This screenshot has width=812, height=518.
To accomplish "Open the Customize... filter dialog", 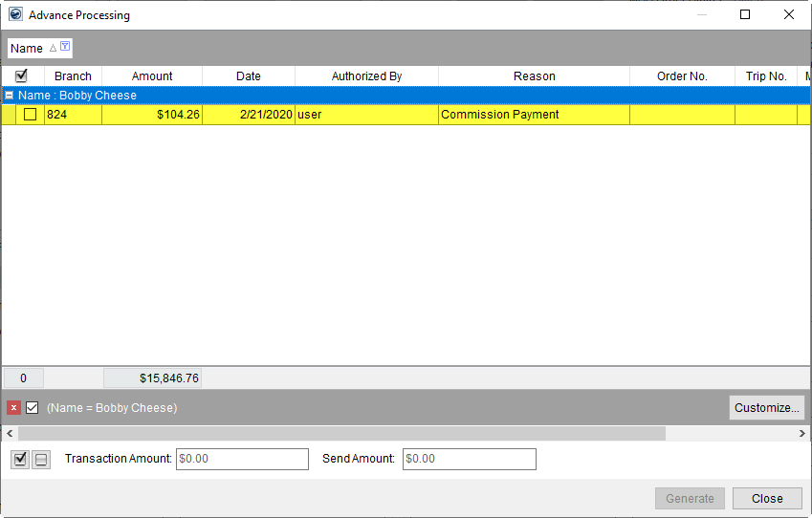I will (766, 408).
